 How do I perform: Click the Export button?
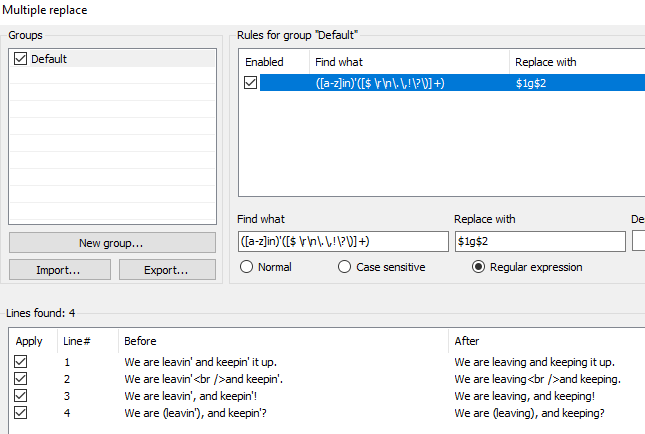tap(166, 269)
